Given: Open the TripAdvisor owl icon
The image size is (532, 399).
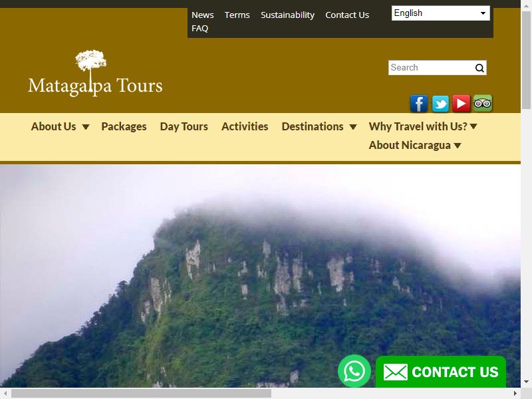Looking at the screenshot, I should [x=483, y=104].
